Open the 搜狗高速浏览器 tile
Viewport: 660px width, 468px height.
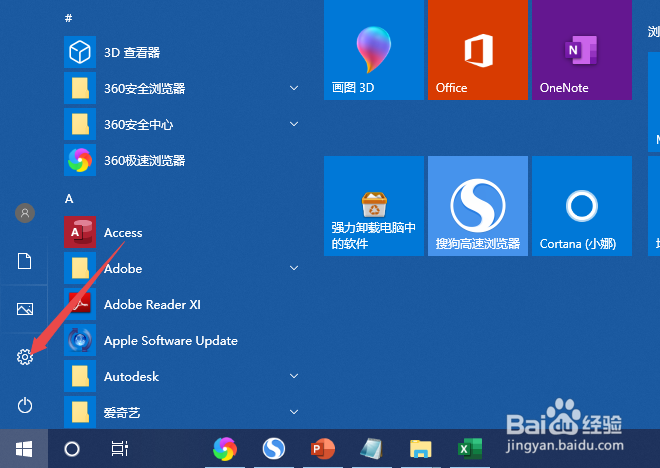click(x=478, y=206)
